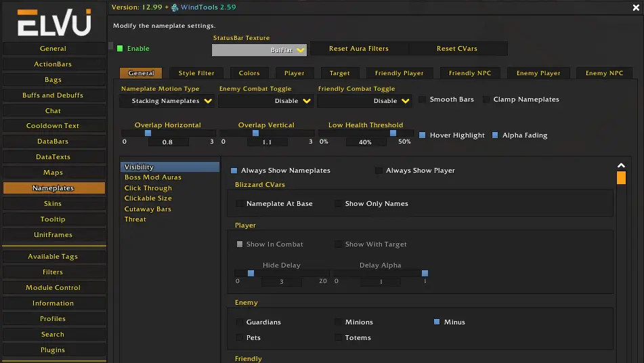Select the General nameplates tab
Viewport: 644px width, 363px height.
(x=141, y=73)
